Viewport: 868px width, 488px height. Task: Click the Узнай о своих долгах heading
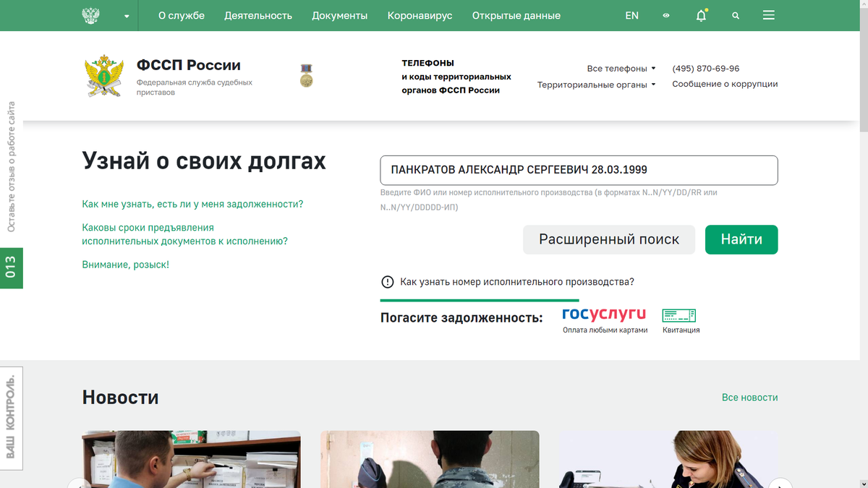click(204, 160)
